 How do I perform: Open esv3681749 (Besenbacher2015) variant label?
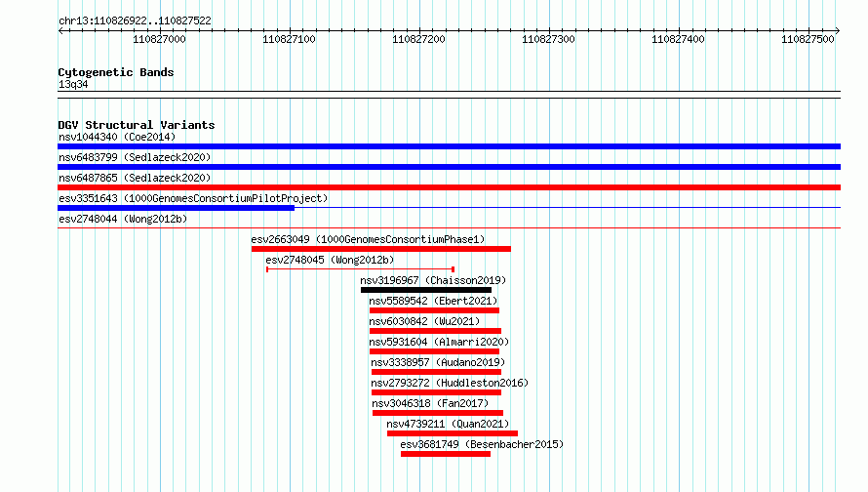(x=482, y=444)
